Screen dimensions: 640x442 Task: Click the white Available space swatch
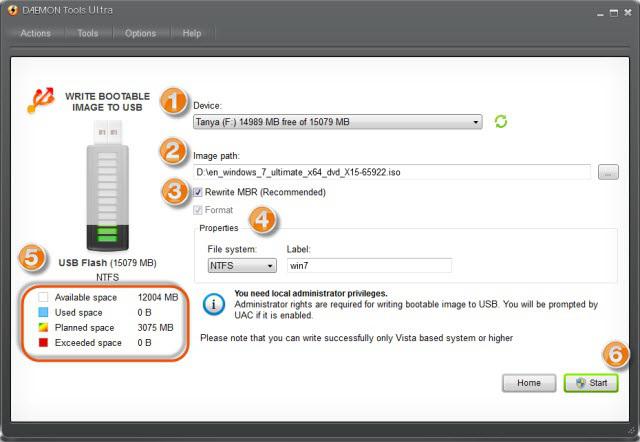(x=43, y=297)
